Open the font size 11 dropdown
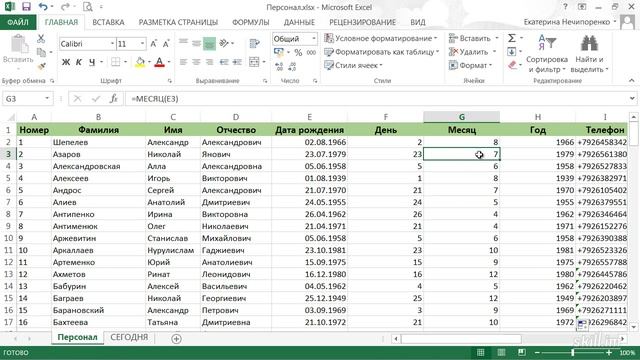The width and height of the screenshot is (640, 360). point(142,43)
